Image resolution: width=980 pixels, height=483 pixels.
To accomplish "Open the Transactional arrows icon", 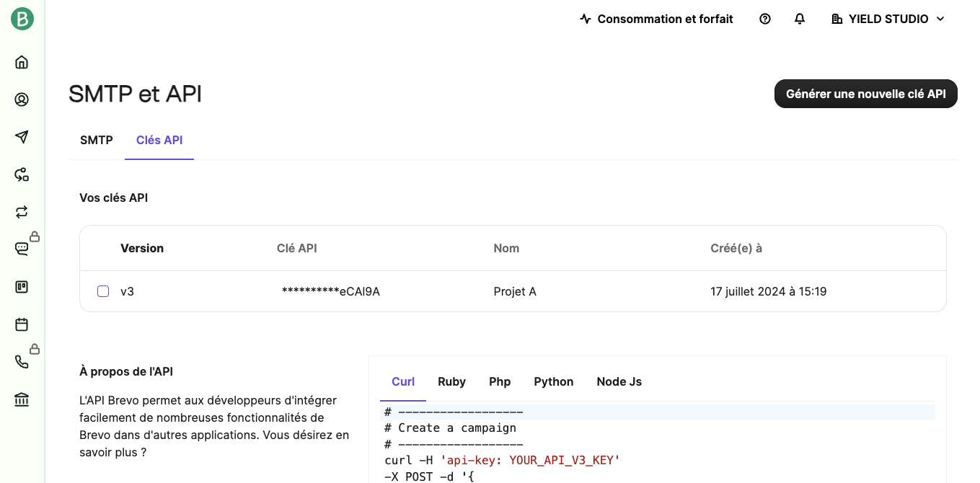I will pos(22,212).
